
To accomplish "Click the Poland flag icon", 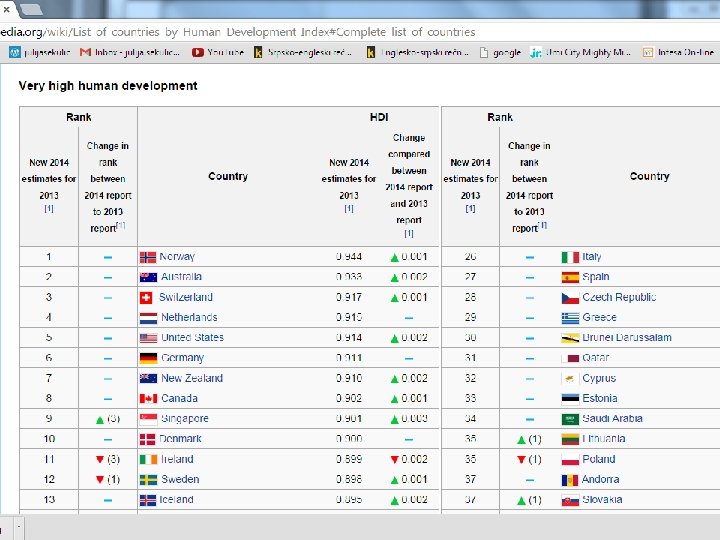I will tap(570, 460).
